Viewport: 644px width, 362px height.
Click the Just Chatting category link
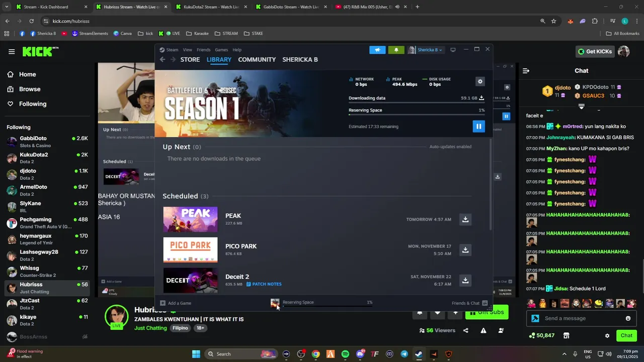click(150, 328)
